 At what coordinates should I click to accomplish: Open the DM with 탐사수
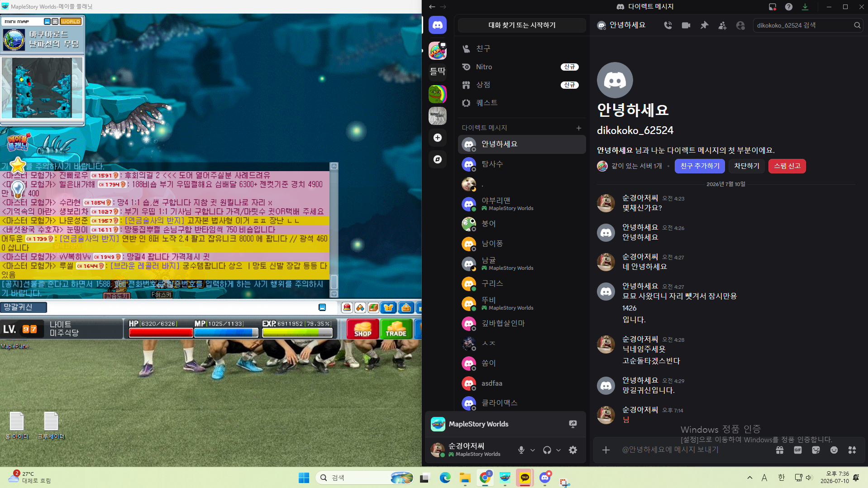point(522,164)
